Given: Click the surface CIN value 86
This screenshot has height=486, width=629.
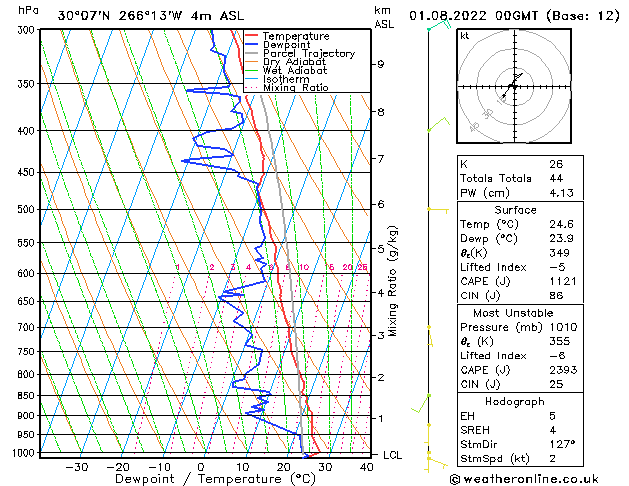Looking at the screenshot, I should [x=556, y=296].
